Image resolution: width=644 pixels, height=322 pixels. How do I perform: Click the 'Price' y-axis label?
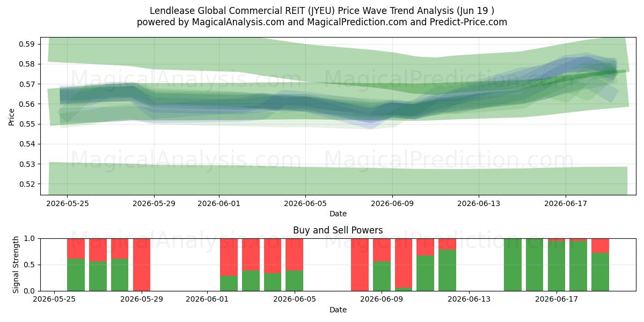pyautogui.click(x=12, y=116)
